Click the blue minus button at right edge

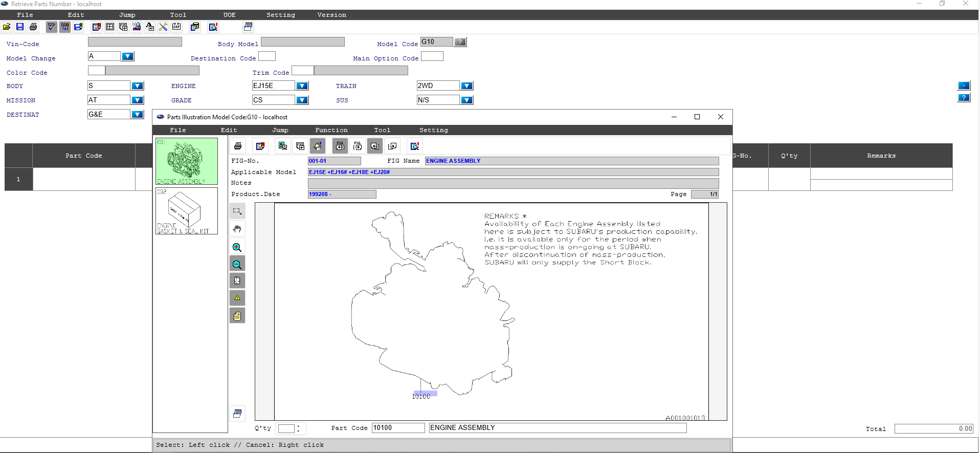click(x=964, y=85)
